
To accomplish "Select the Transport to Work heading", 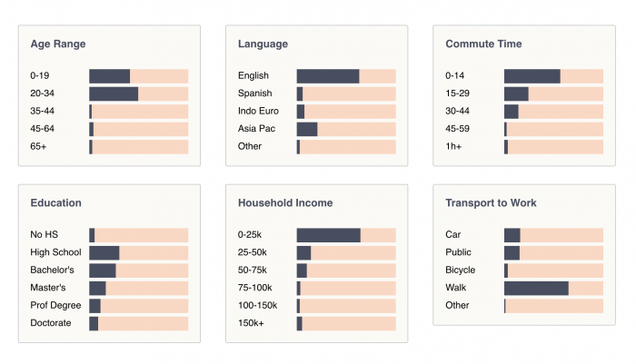I will point(491,202).
